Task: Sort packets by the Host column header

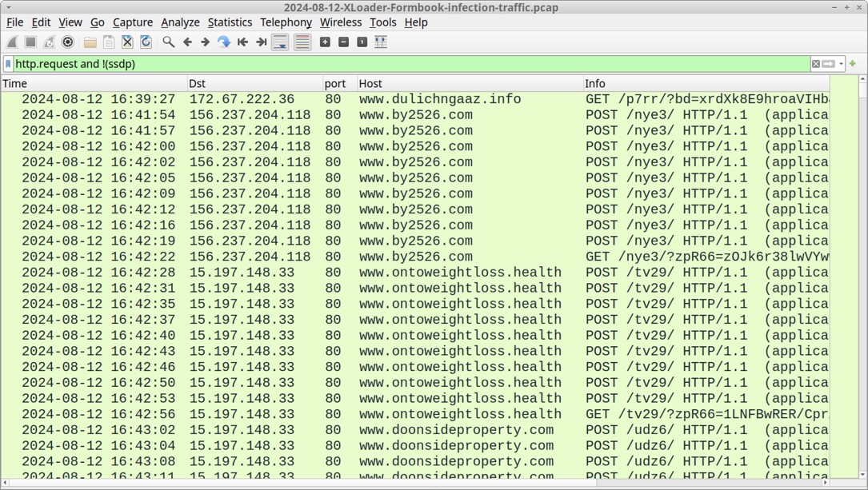Action: tap(470, 83)
